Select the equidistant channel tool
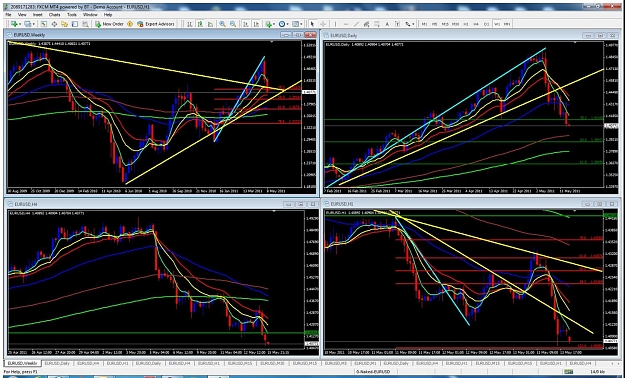This screenshot has height=378, width=625. [366, 24]
